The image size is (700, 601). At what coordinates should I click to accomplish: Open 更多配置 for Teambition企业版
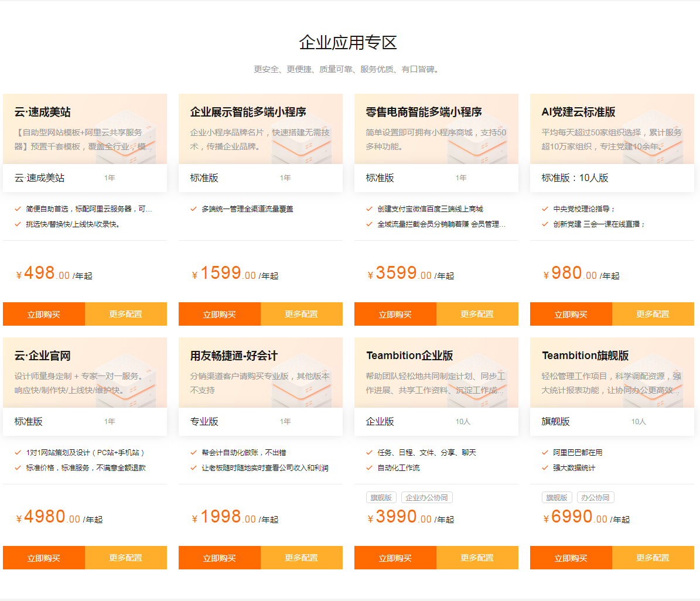click(x=477, y=558)
